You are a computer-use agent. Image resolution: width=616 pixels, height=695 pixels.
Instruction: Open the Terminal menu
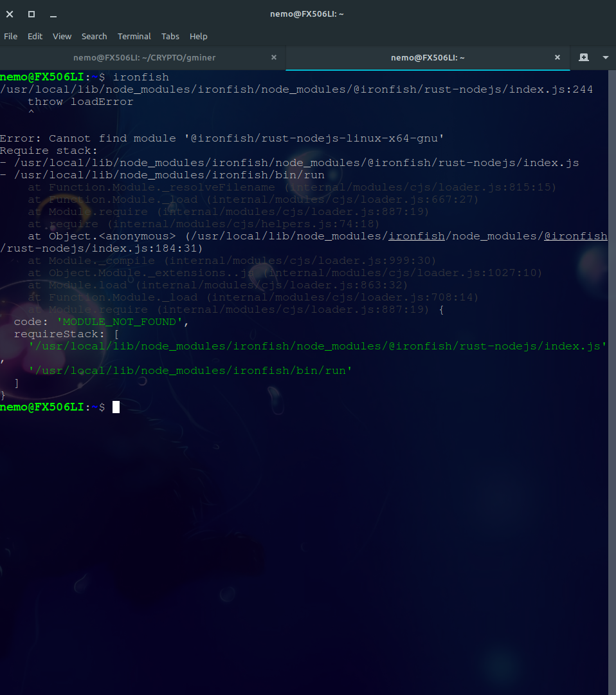click(x=134, y=36)
